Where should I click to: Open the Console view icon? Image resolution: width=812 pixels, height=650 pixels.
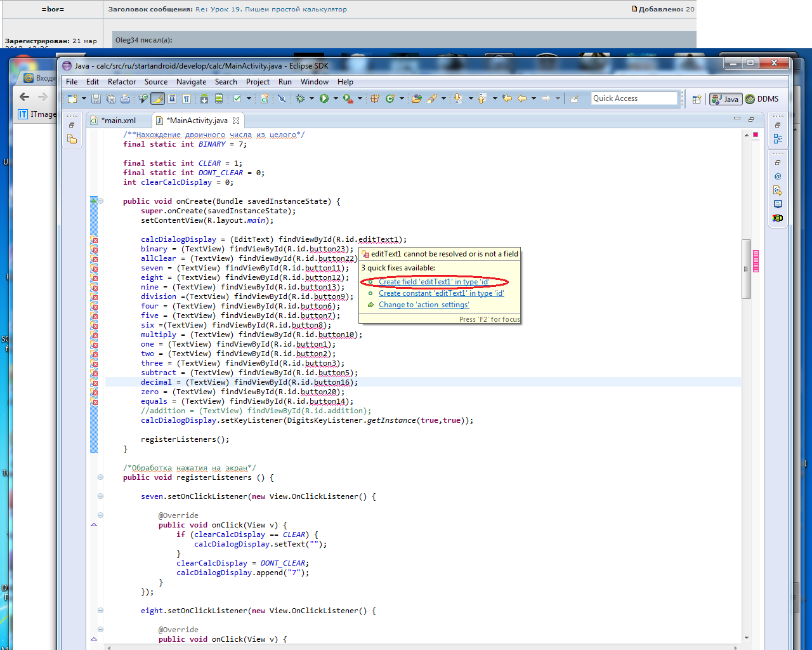pos(778,204)
